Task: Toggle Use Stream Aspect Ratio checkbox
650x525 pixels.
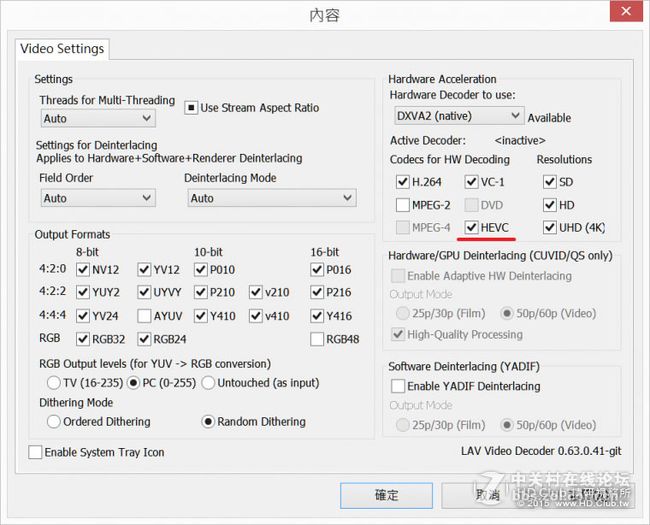Action: pyautogui.click(x=191, y=108)
